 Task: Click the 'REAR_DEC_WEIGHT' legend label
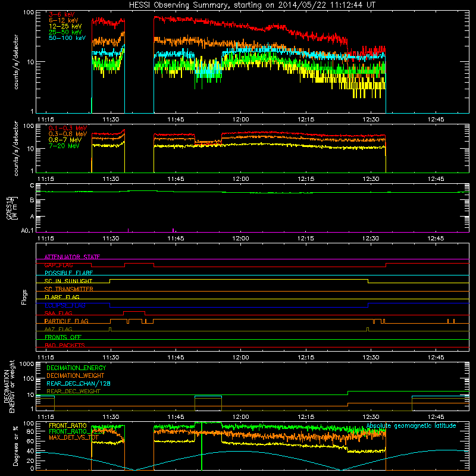coord(73,392)
